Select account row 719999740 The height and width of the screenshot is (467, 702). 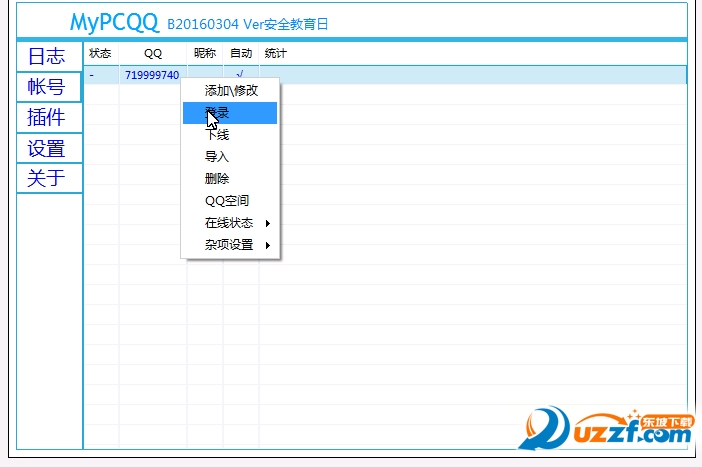pyautogui.click(x=385, y=75)
